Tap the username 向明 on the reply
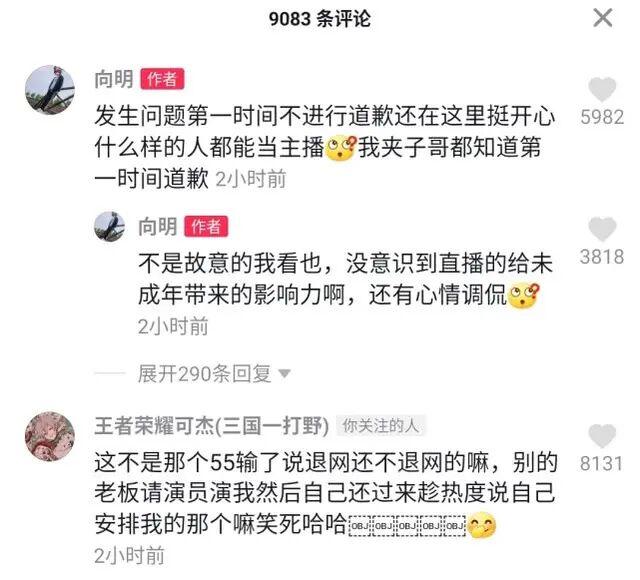The height and width of the screenshot is (580, 640). coord(158,227)
